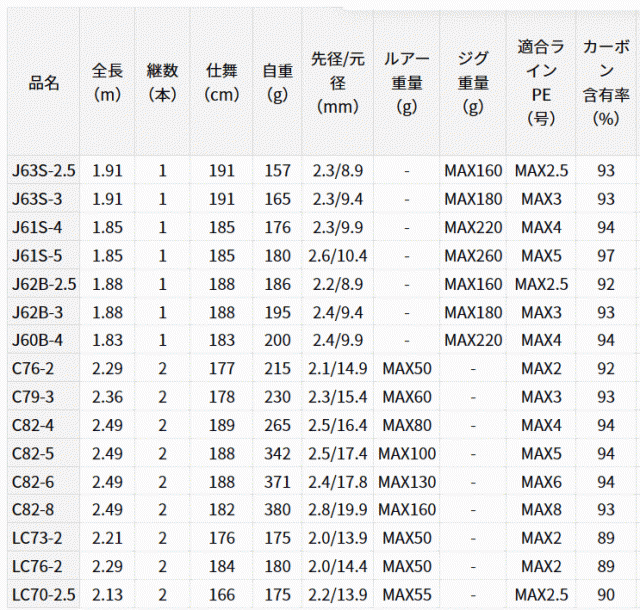The image size is (640, 610).
Task: Click the 適合ラインPE(号) column header
Action: pos(541,82)
